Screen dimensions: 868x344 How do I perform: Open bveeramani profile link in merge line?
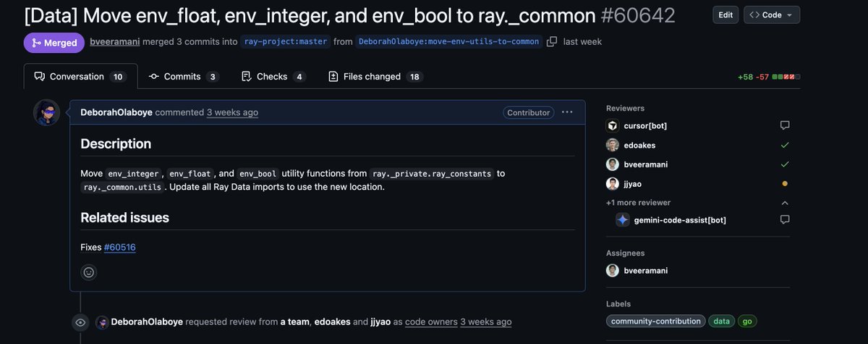(x=116, y=42)
